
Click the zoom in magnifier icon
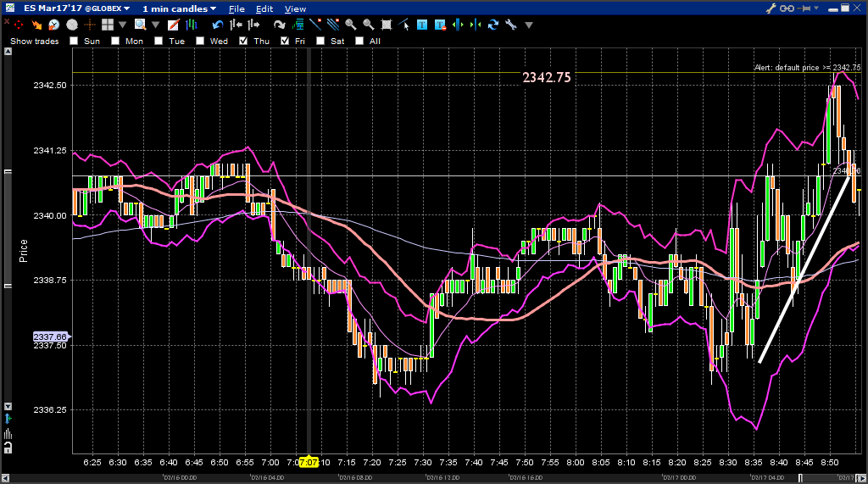351,25
